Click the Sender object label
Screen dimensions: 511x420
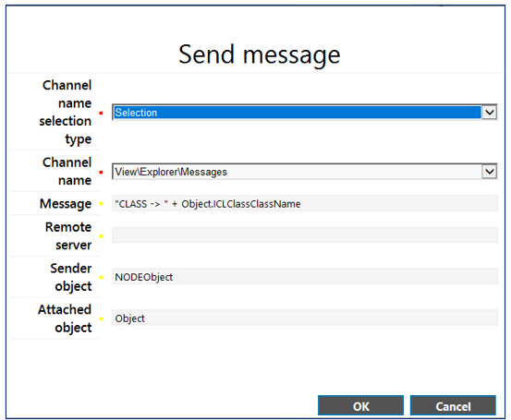click(71, 277)
